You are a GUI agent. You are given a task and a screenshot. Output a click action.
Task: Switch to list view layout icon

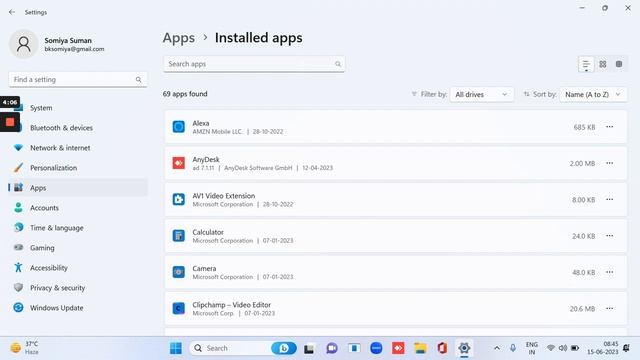coord(586,64)
